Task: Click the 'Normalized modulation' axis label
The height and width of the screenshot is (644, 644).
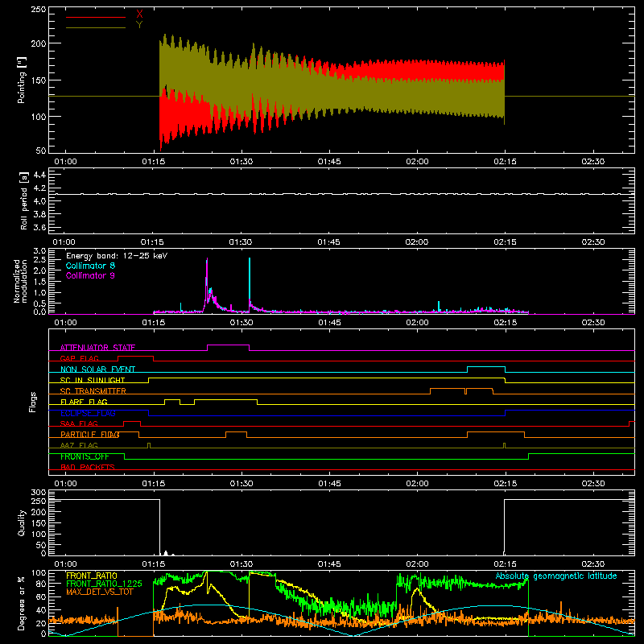Action: coord(21,281)
